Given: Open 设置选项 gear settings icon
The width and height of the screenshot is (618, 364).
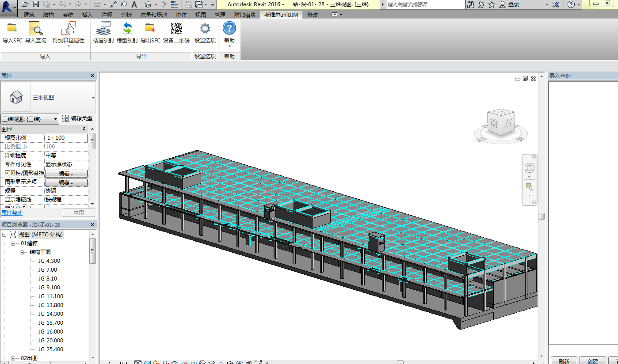Looking at the screenshot, I should coord(205,29).
